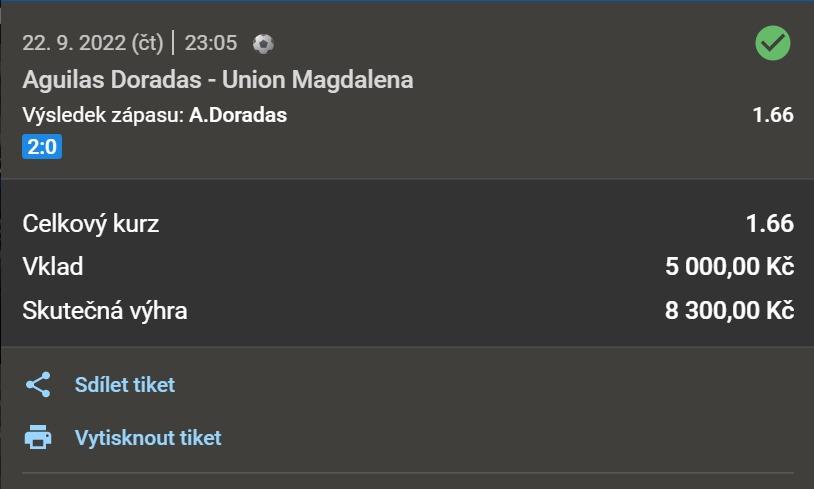Open the Aguilas Doradas - Union Magdalena match
Viewport: 814px width, 489px height.
click(217, 80)
